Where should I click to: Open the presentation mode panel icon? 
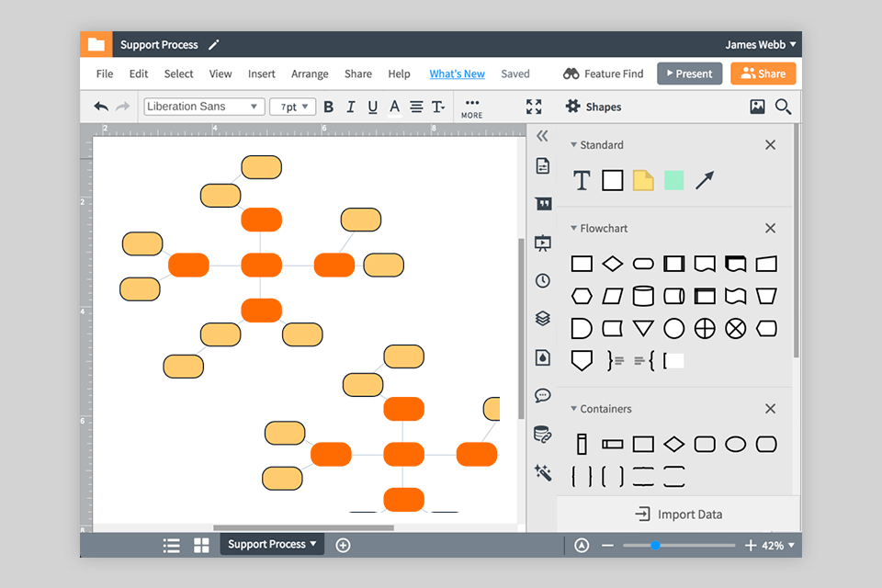point(543,243)
